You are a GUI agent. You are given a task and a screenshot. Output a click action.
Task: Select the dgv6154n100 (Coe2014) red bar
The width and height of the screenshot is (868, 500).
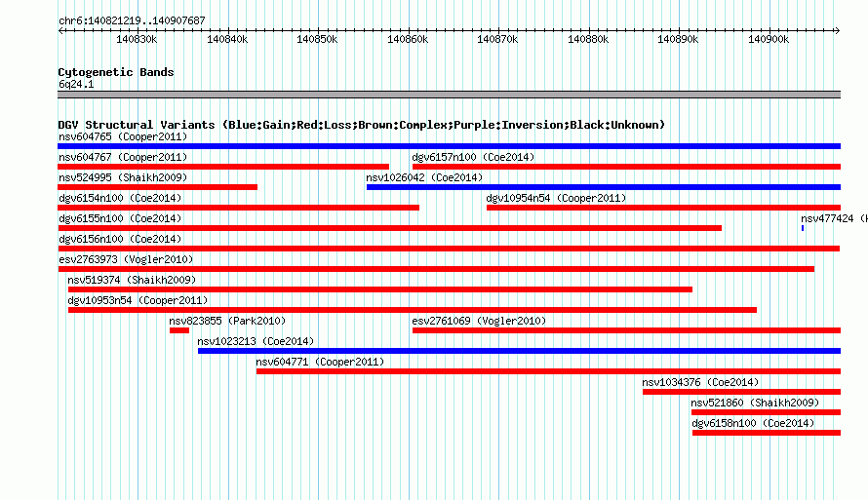coord(238,208)
